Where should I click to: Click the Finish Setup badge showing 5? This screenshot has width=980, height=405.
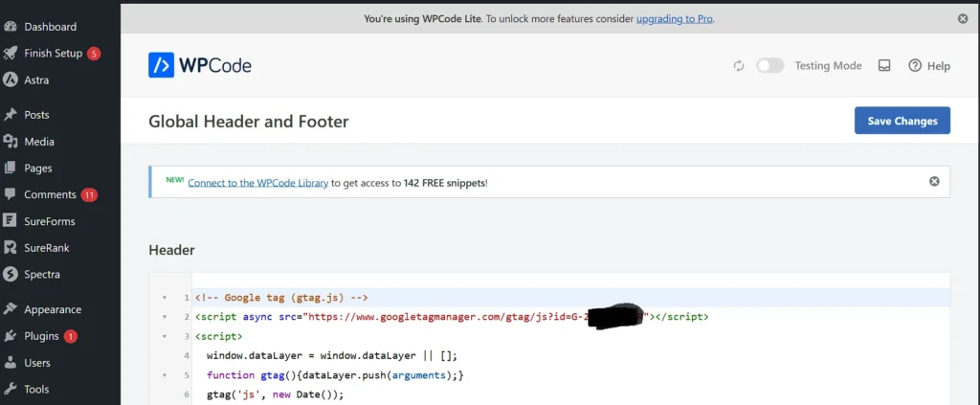tap(94, 54)
